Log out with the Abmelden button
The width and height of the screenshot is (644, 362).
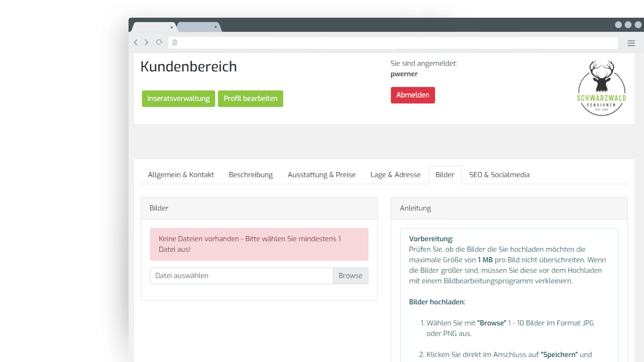[413, 95]
